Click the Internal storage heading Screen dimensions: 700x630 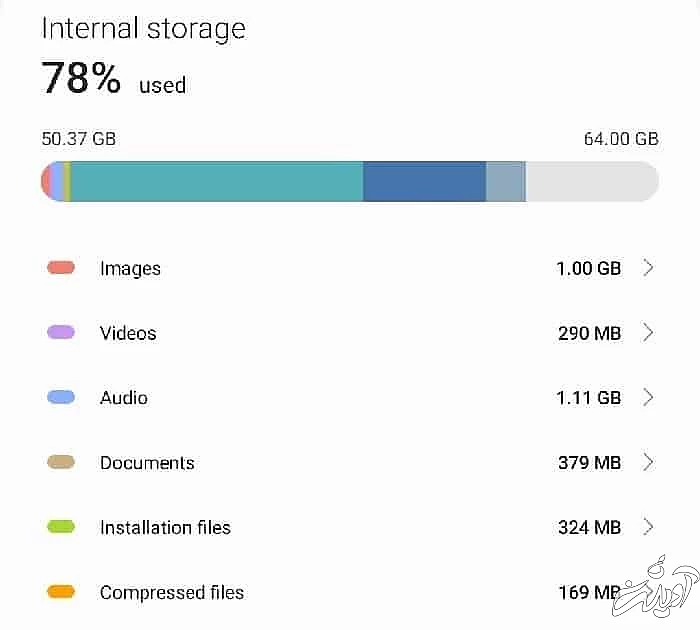click(x=143, y=28)
